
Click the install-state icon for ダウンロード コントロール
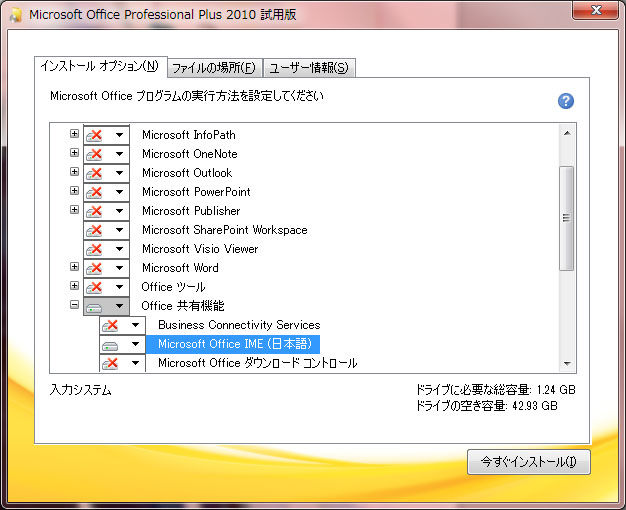point(110,363)
